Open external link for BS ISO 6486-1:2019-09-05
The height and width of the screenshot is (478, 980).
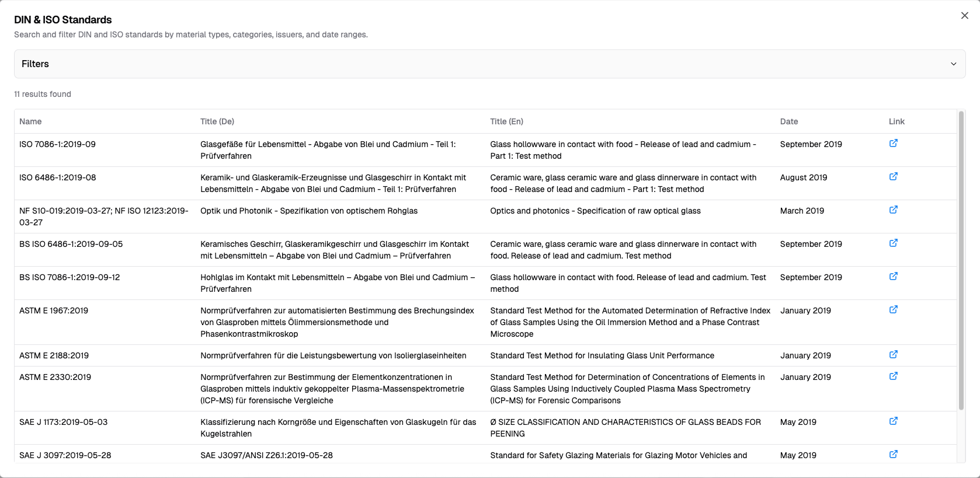[893, 243]
